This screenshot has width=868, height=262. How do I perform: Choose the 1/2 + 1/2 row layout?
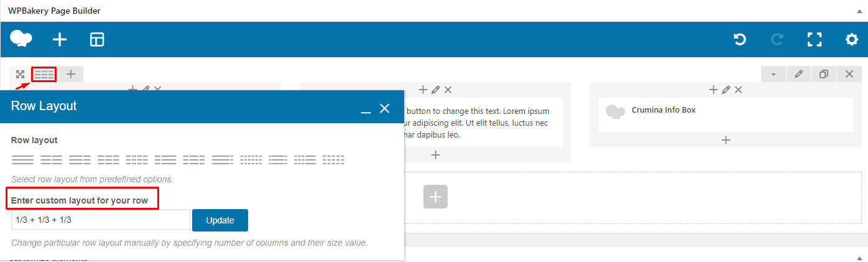[x=51, y=160]
